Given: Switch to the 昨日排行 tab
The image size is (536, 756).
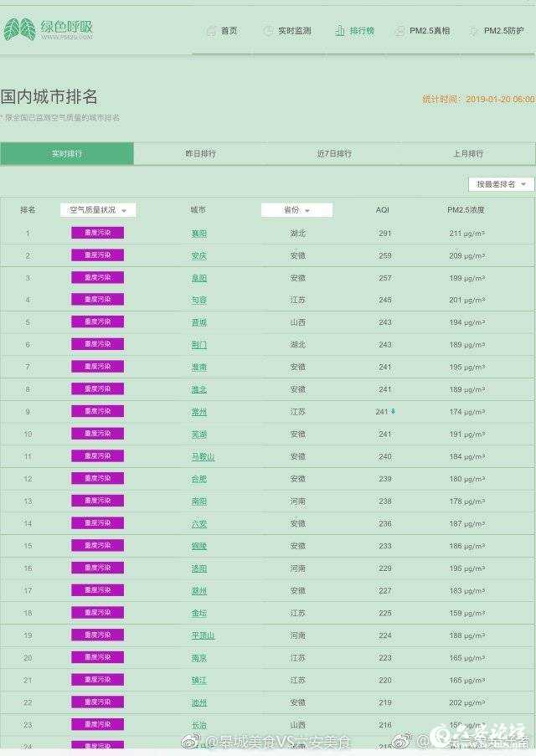Looking at the screenshot, I should pyautogui.click(x=200, y=154).
